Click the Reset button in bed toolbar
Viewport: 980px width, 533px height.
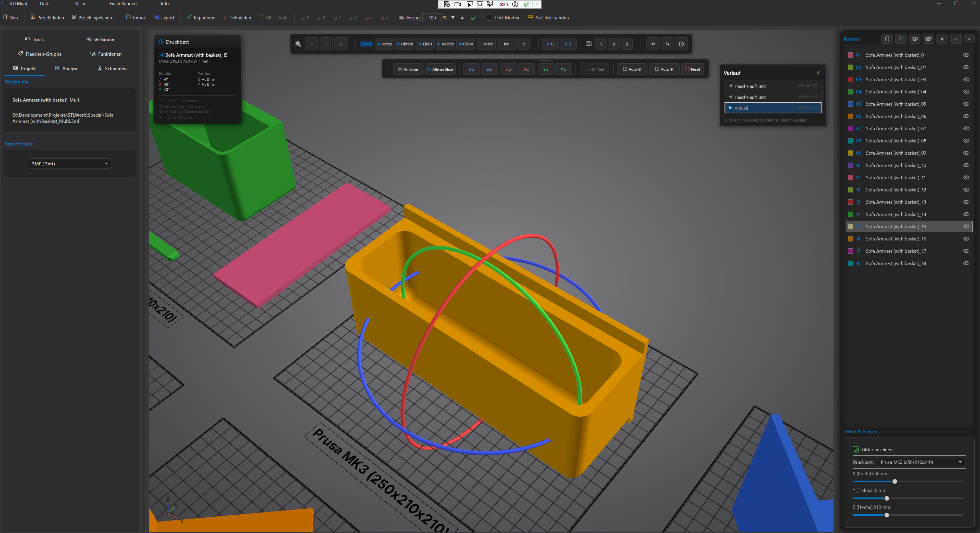pyautogui.click(x=692, y=69)
